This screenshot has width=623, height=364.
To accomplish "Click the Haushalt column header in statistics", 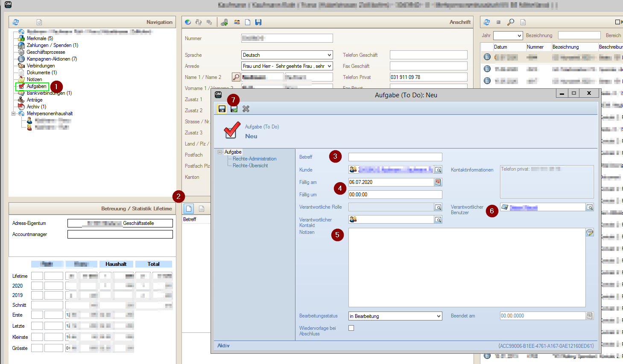I will [x=116, y=264].
